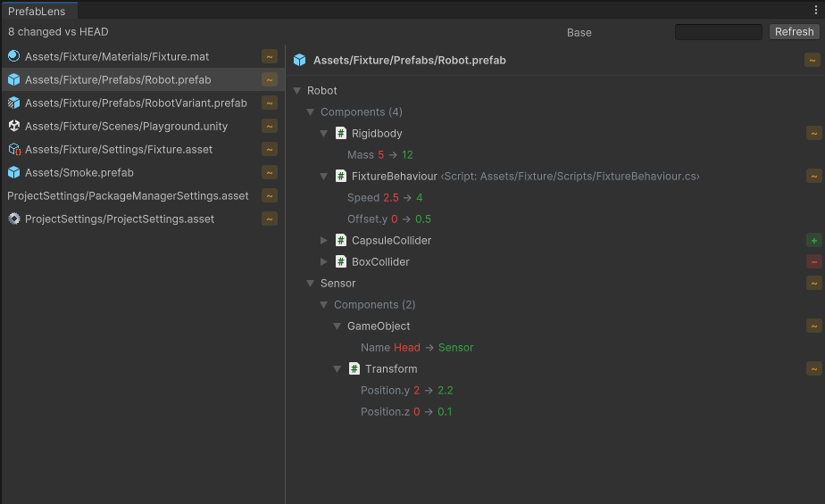Screen dimensions: 825x504
Task: Click the Speed 2.5 → 4 change row
Action: pyautogui.click(x=385, y=198)
